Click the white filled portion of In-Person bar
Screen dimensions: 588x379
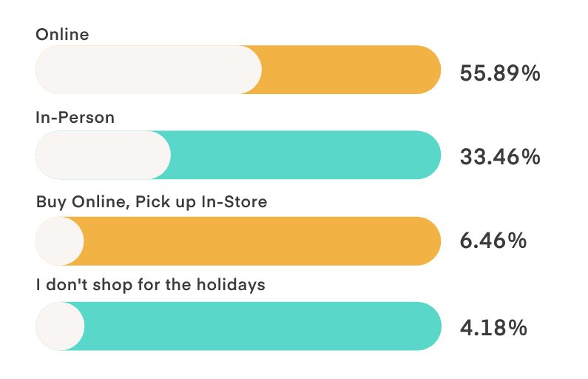coord(103,155)
